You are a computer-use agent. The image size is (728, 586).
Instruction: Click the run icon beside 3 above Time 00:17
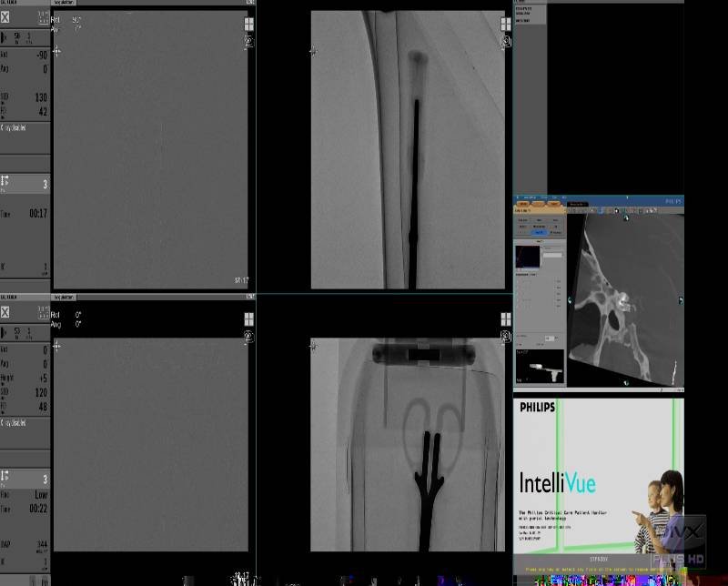[x=5, y=181]
